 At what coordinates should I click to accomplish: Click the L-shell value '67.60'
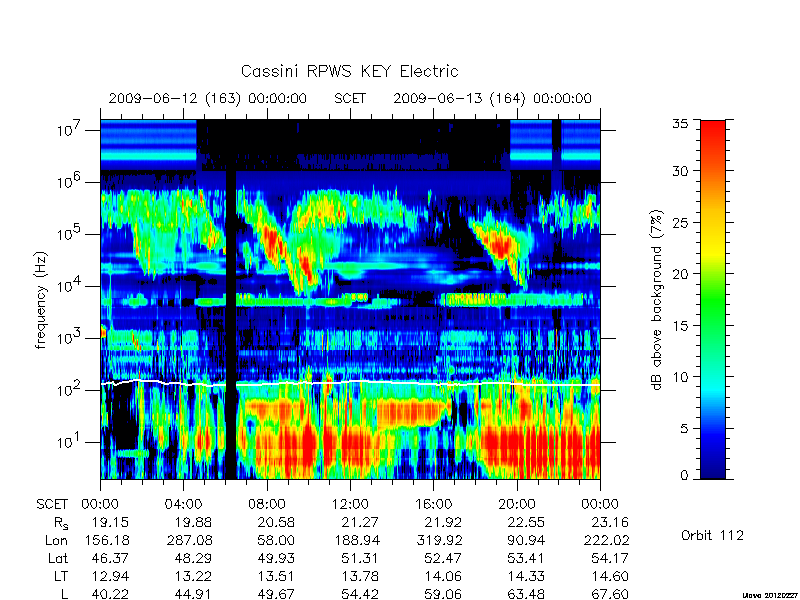click(x=610, y=594)
